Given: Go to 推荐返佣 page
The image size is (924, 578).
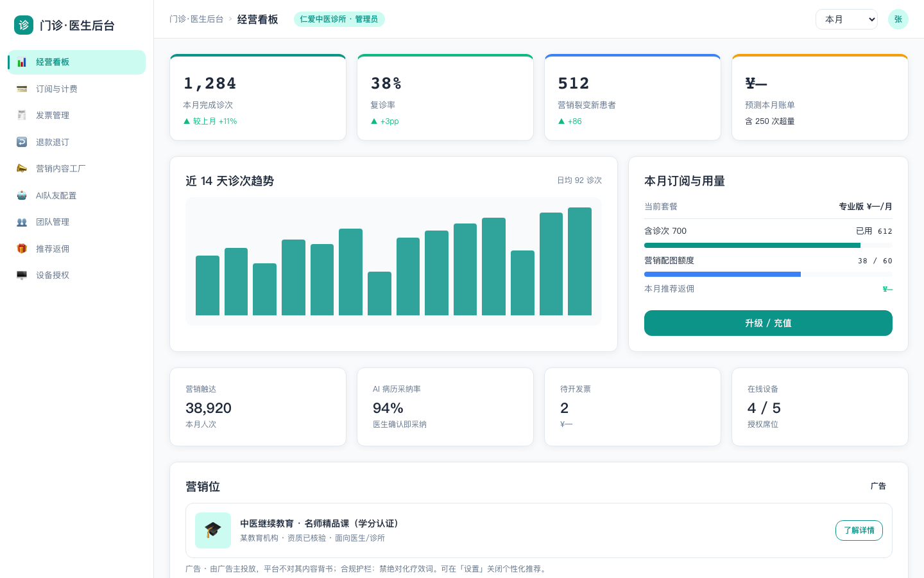Looking at the screenshot, I should (77, 249).
